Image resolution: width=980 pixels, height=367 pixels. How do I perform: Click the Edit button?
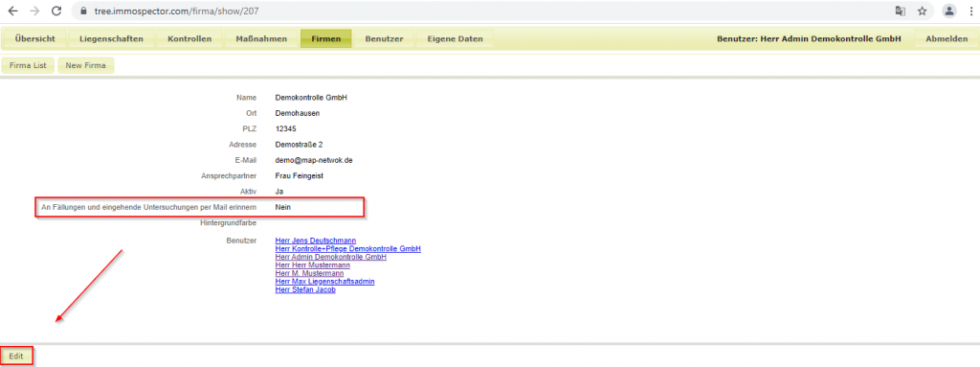coord(16,356)
